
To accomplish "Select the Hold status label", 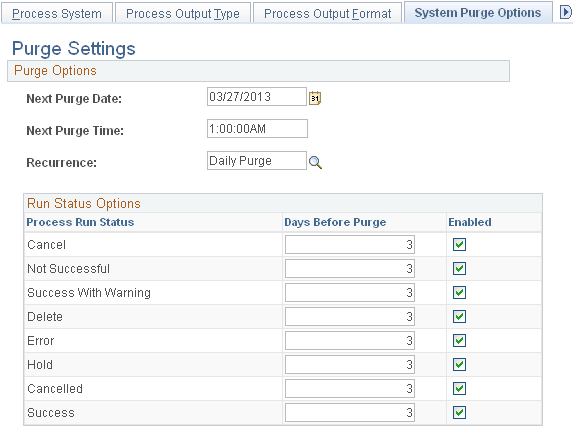I will (40, 365).
